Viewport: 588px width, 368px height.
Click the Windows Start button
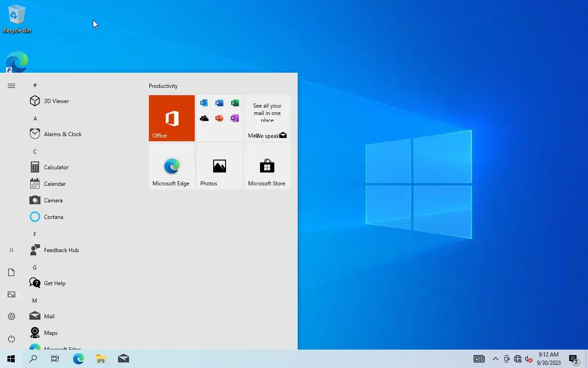pos(11,359)
